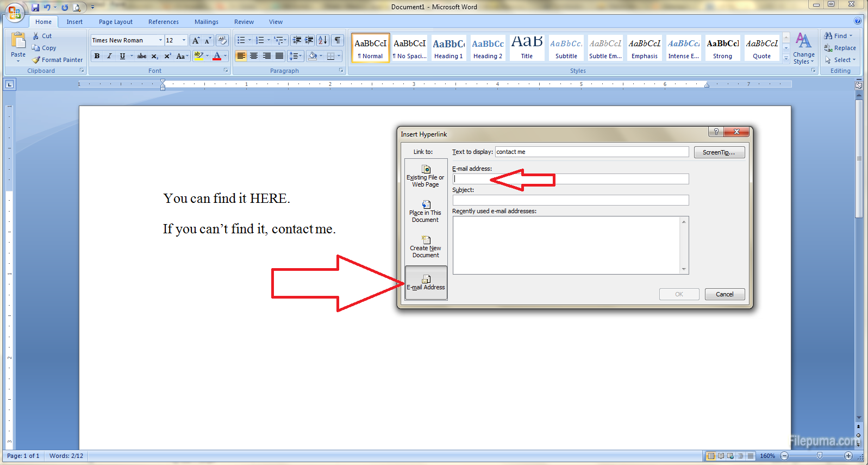Select Existing File or Web Page link type

pyautogui.click(x=426, y=176)
